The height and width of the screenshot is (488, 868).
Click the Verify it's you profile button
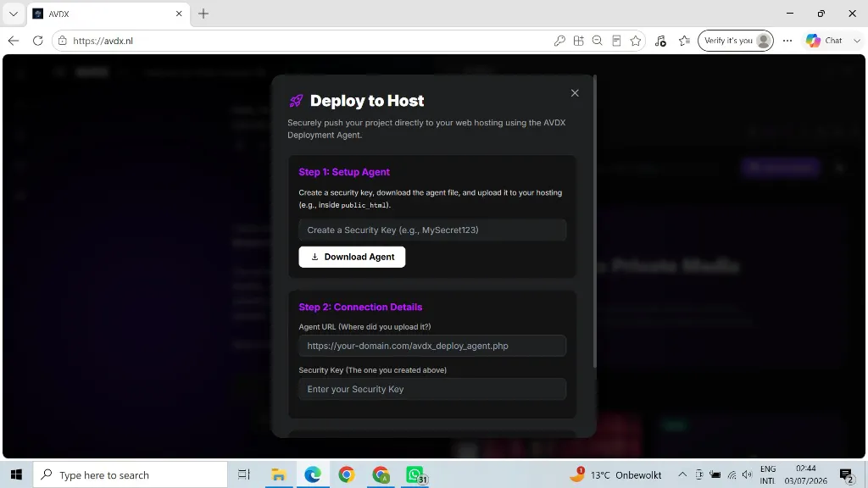(x=736, y=41)
